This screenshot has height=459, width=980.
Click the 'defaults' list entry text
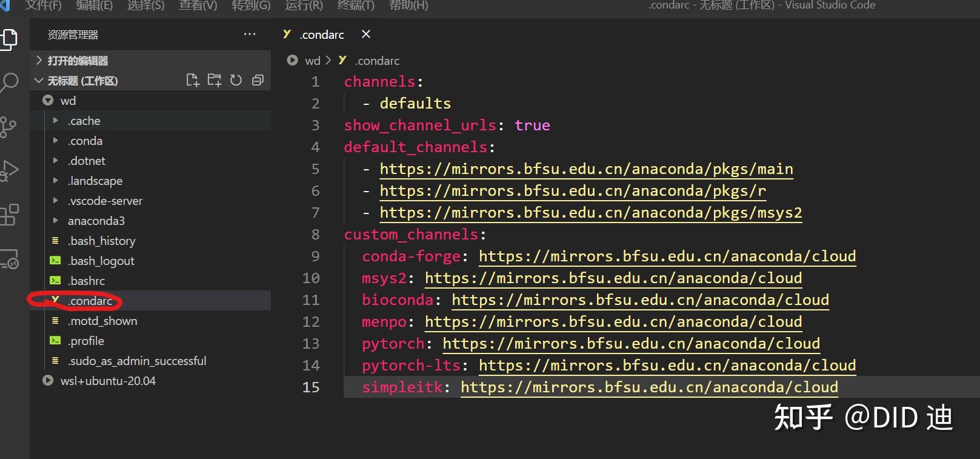[415, 104]
